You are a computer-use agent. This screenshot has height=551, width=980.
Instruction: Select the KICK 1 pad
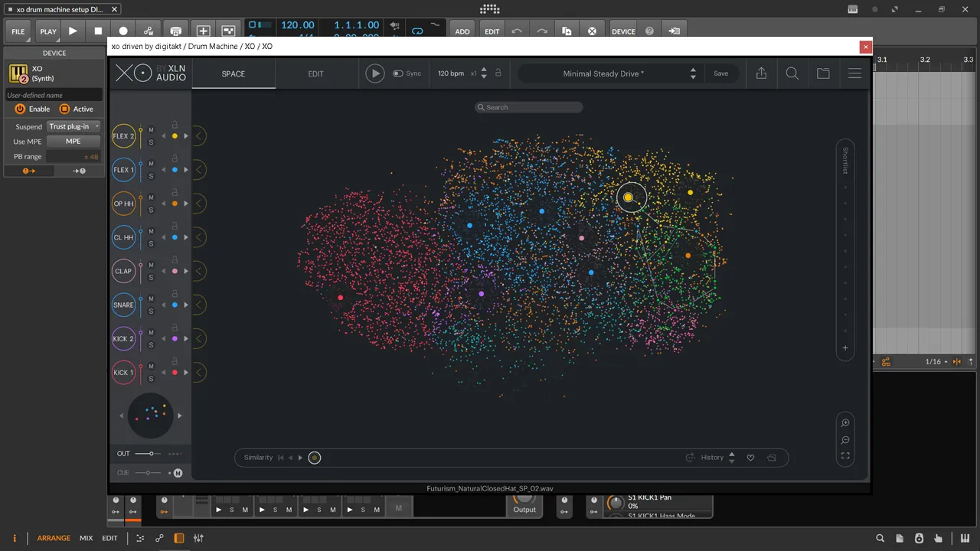[123, 373]
